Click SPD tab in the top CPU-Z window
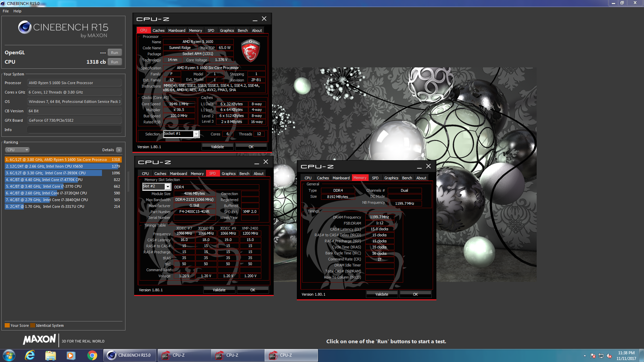644x362 pixels. coord(211,31)
